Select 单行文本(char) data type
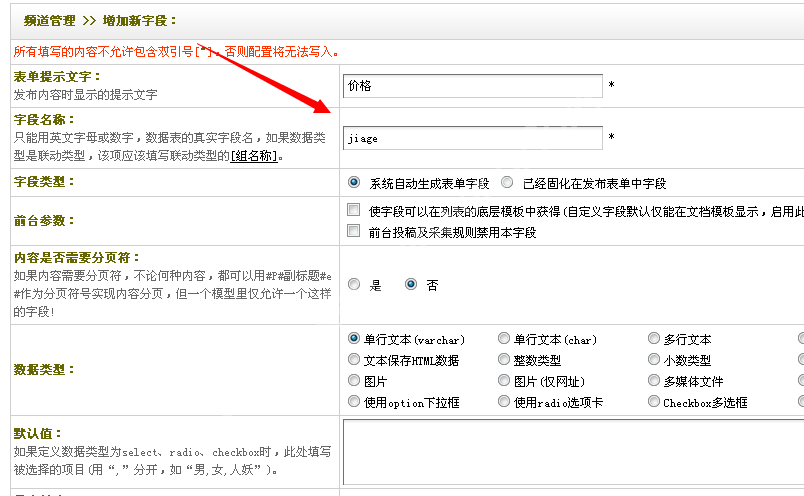 point(504,338)
